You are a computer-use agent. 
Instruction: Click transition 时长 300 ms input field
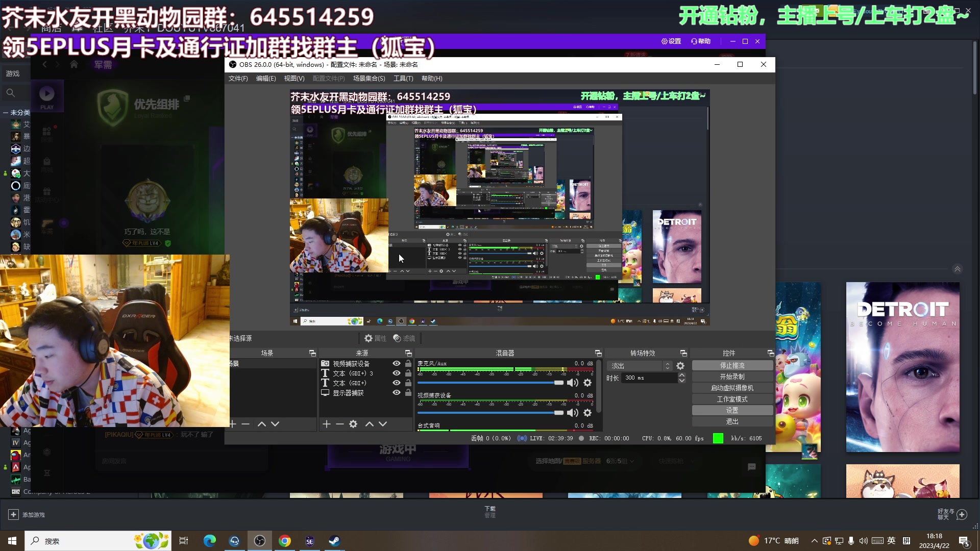[x=649, y=378]
